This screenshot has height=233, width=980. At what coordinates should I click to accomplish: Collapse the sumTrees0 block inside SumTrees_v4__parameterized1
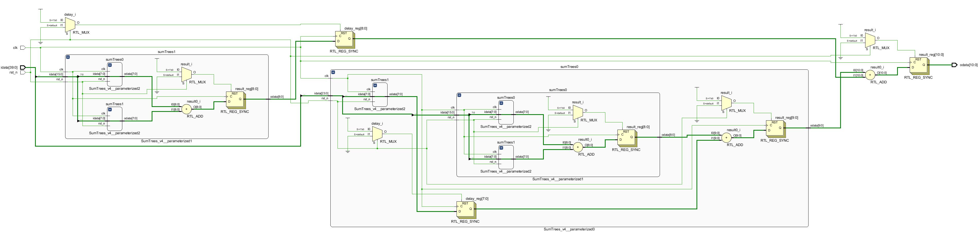coord(501,103)
